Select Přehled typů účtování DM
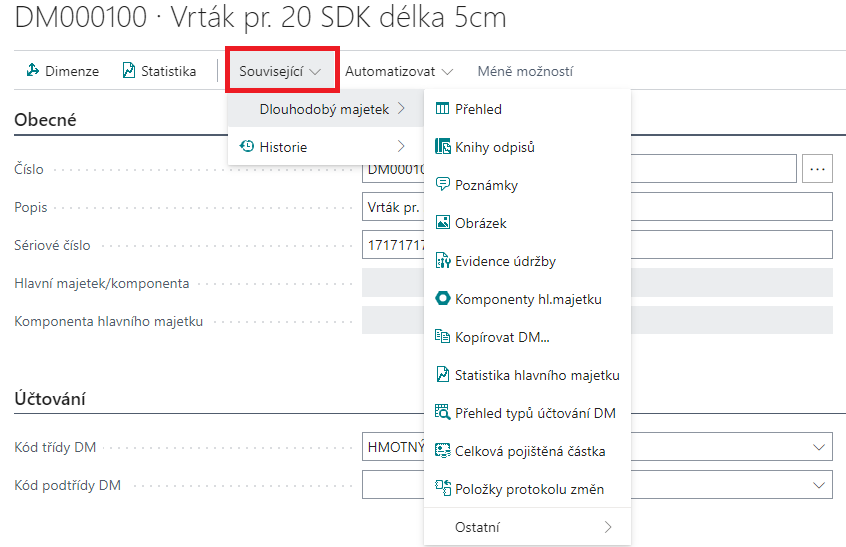Image resolution: width=846 pixels, height=547 pixels. (x=534, y=413)
